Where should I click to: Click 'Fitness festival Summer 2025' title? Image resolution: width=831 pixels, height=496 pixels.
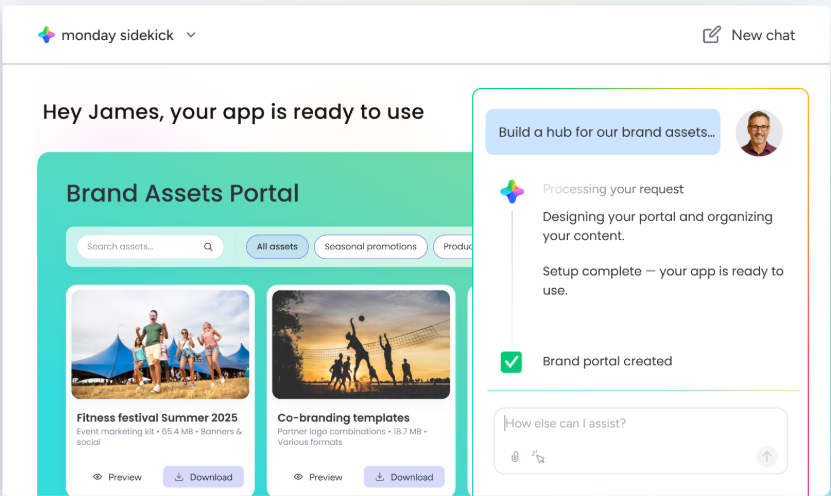point(157,418)
